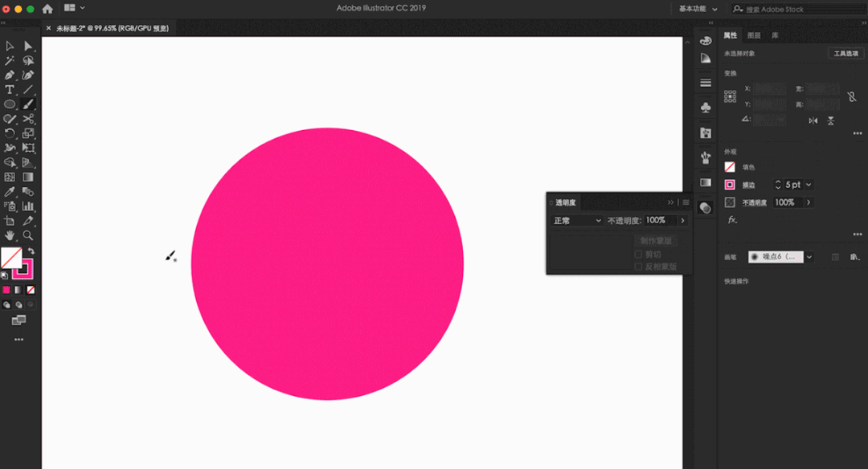This screenshot has height=469, width=868.
Task: Open the 基本功能 workspace dropdown
Action: click(x=698, y=9)
